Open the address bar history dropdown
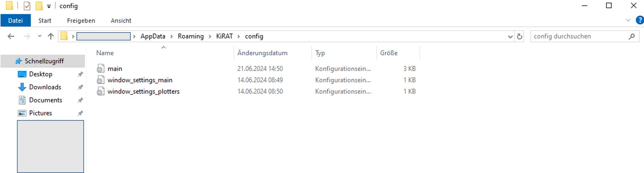Image resolution: width=644 pixels, height=173 pixels. tap(510, 37)
